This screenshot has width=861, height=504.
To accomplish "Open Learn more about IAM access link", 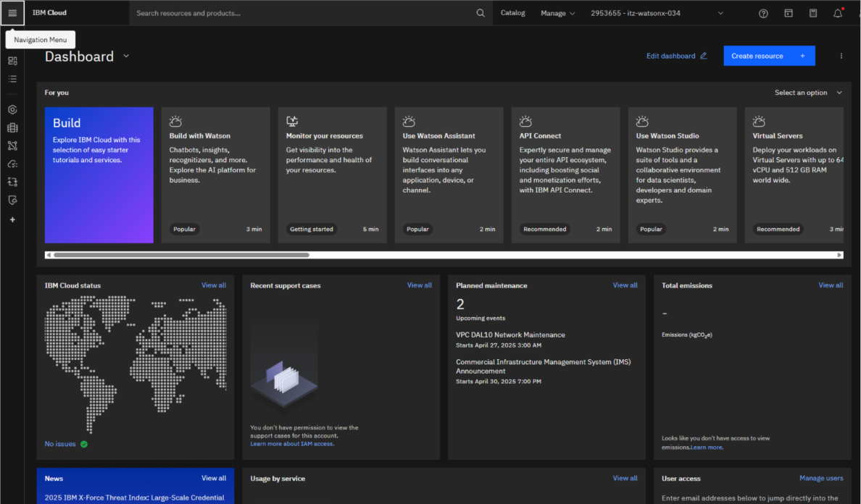I will 292,444.
